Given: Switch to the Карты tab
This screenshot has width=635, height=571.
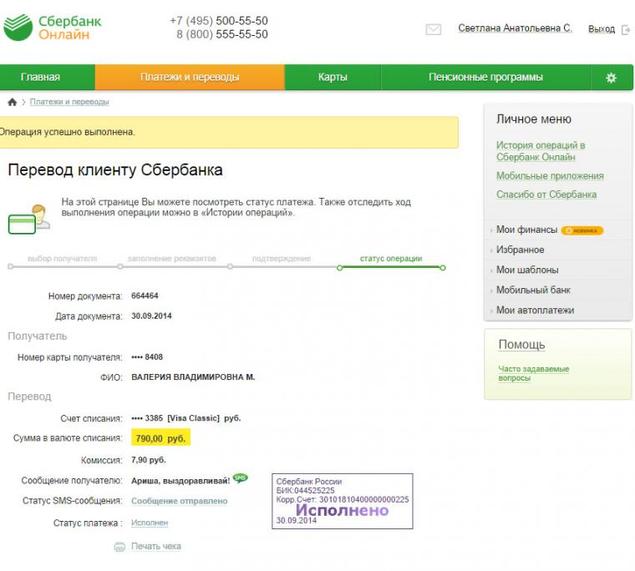Looking at the screenshot, I should [332, 77].
